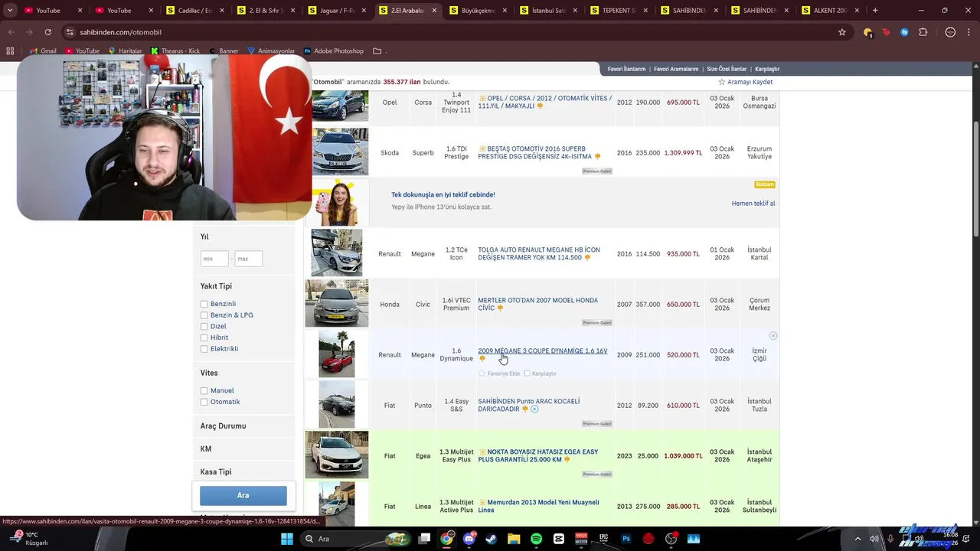Open Chrome from the taskbar
Screen dimensions: 980x551
point(447,539)
